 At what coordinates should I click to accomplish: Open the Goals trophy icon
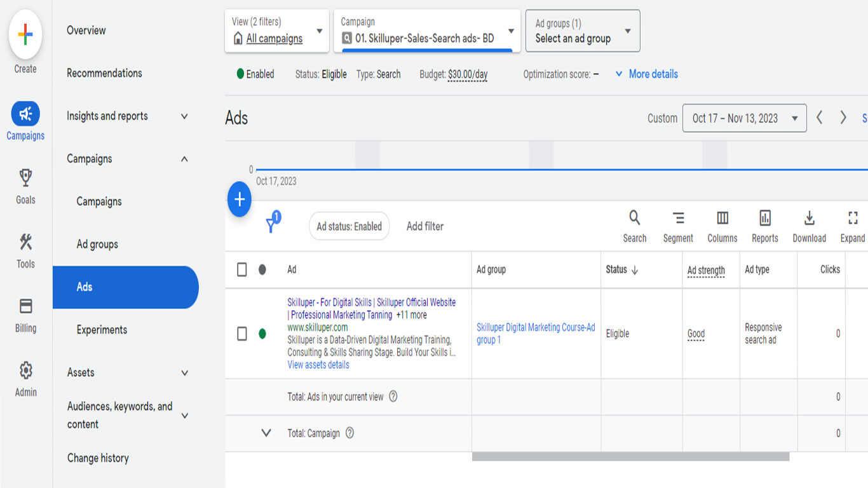point(25,178)
